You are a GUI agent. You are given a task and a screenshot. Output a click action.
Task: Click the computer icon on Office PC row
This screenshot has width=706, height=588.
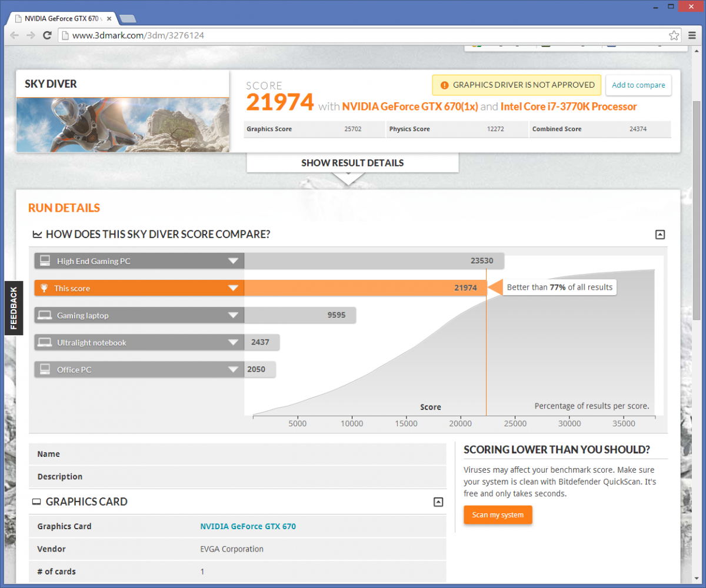pyautogui.click(x=45, y=369)
